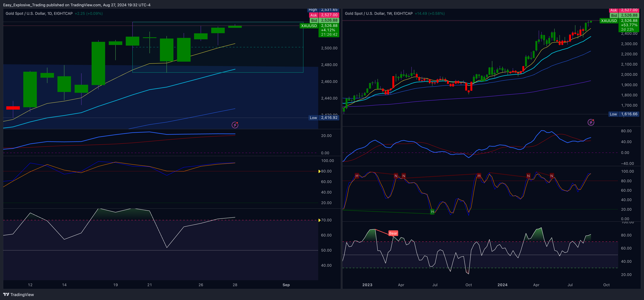Click the yellow arrow at 80.00 on daily stochastic
The image size is (644, 300).
click(319, 171)
